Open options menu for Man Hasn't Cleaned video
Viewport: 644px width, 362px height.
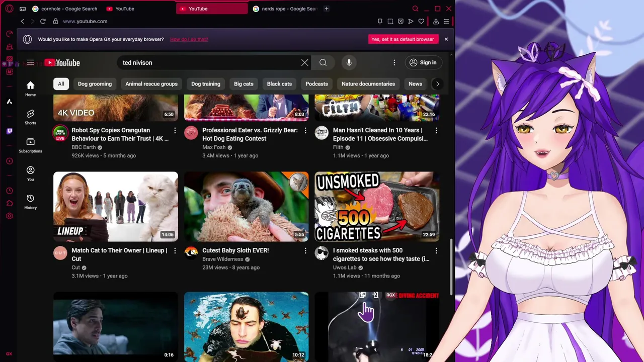[436, 131]
